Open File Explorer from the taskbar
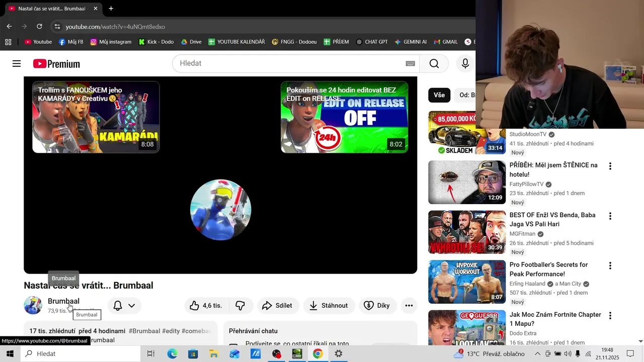This screenshot has height=362, width=644. click(x=214, y=354)
